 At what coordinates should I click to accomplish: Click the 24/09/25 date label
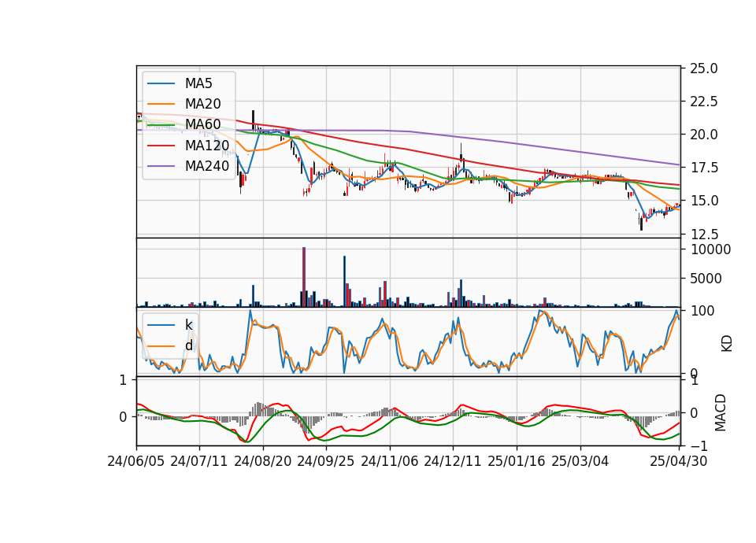[325, 461]
